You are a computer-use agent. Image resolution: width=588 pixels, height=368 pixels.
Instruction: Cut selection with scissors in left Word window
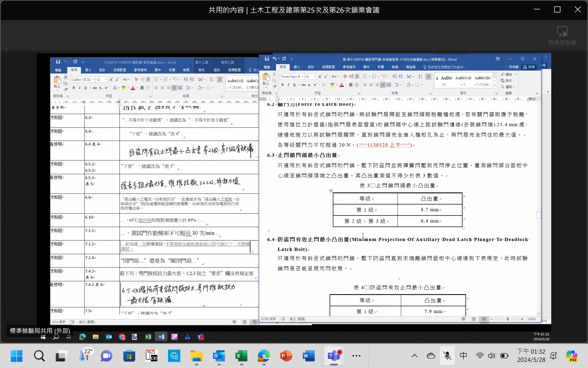66,77
